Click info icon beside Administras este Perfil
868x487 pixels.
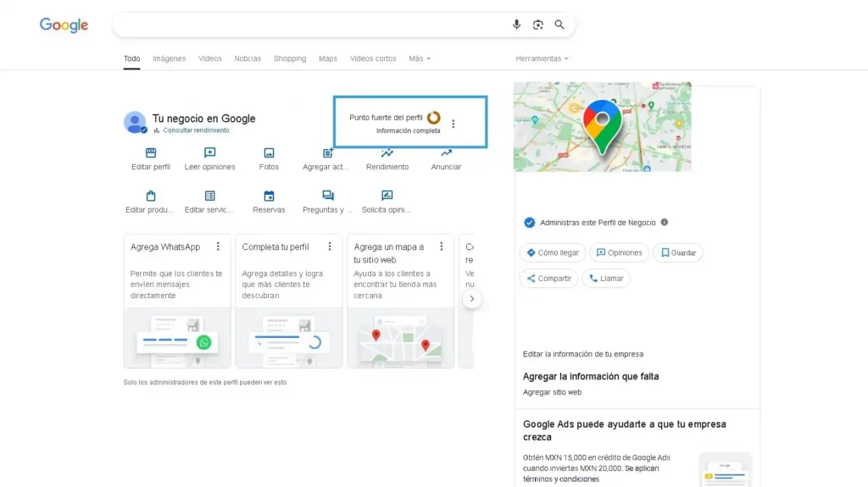click(x=665, y=222)
